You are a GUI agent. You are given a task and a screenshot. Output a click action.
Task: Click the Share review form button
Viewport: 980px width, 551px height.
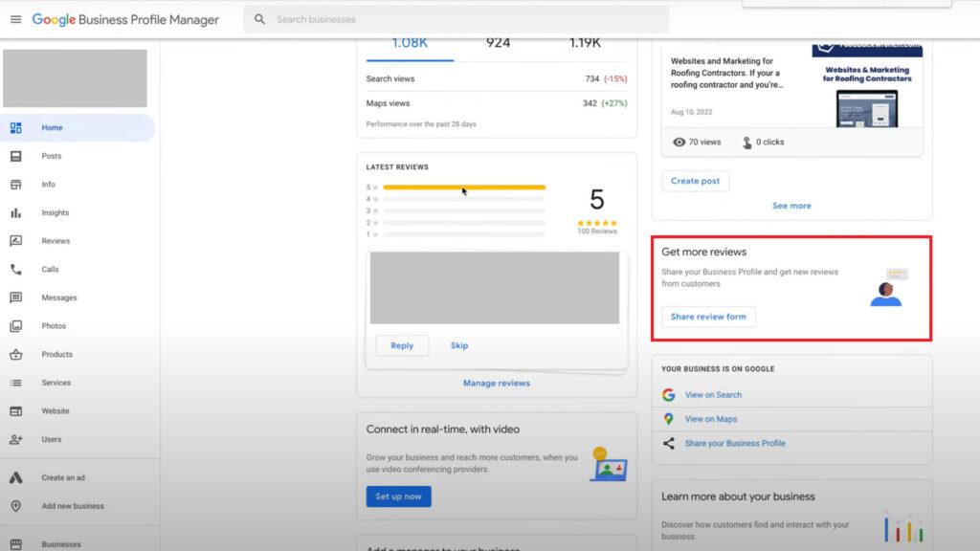(708, 317)
